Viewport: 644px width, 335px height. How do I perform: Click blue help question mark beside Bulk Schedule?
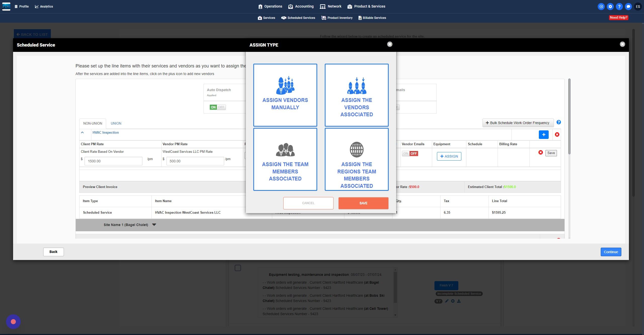tap(558, 122)
